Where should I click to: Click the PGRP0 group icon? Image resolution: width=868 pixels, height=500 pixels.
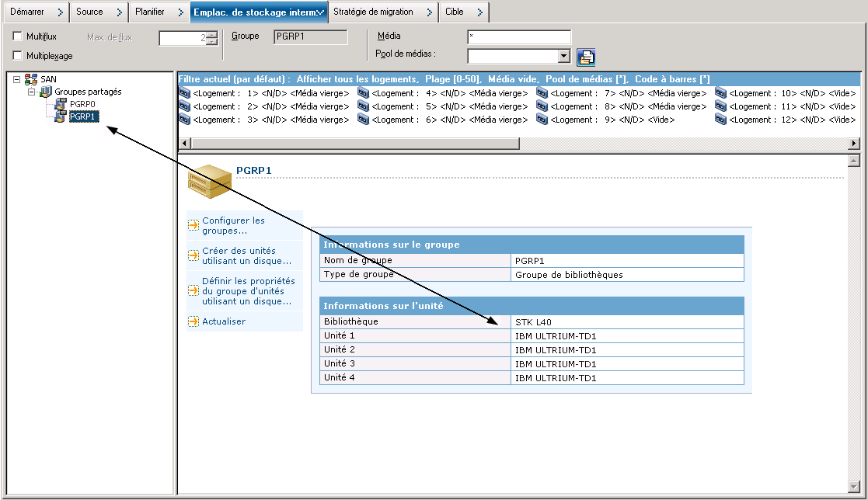pyautogui.click(x=61, y=104)
